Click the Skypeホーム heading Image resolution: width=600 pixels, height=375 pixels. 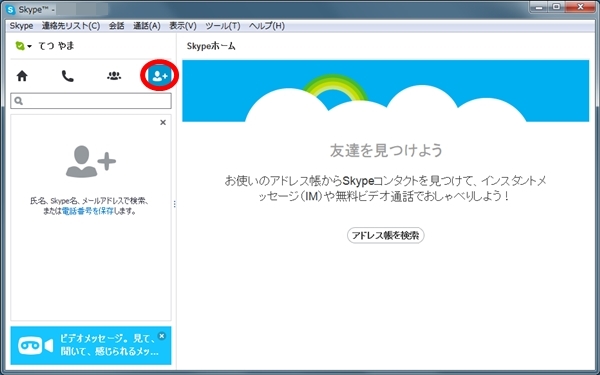tap(211, 46)
